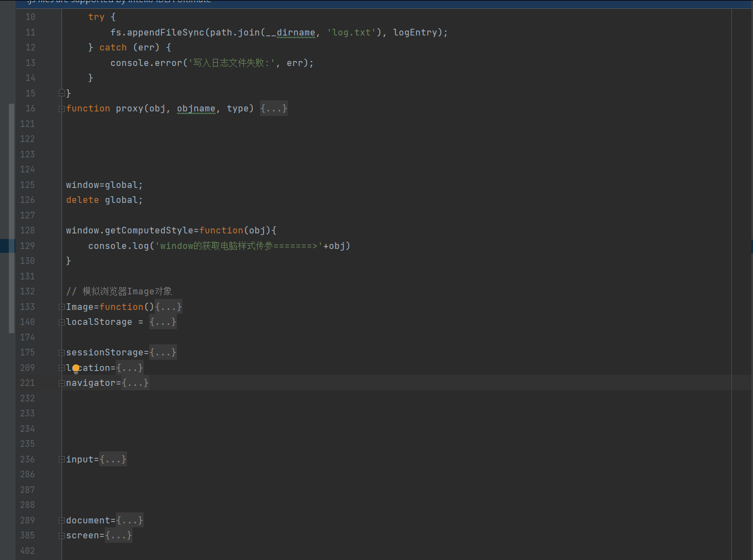Click window.getComputedStyle on line 128

point(130,231)
